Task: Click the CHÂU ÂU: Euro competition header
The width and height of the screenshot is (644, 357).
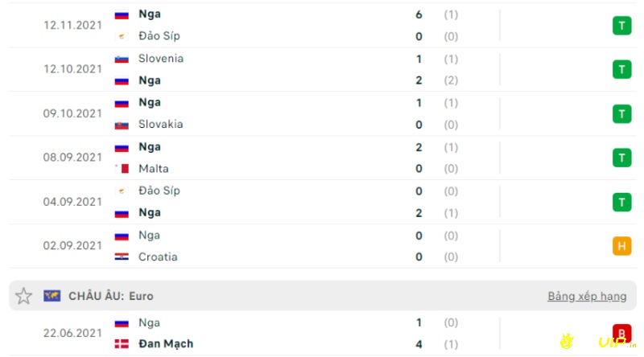Action: tap(111, 296)
